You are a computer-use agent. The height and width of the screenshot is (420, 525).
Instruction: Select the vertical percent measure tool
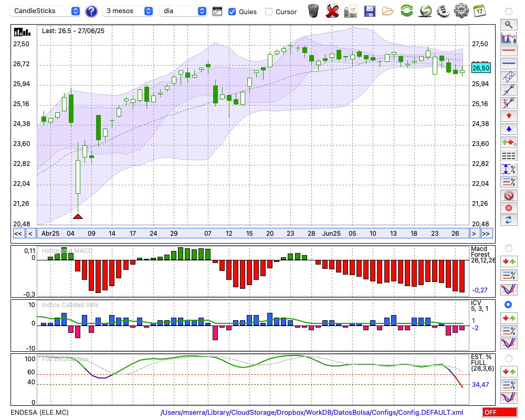509,169
